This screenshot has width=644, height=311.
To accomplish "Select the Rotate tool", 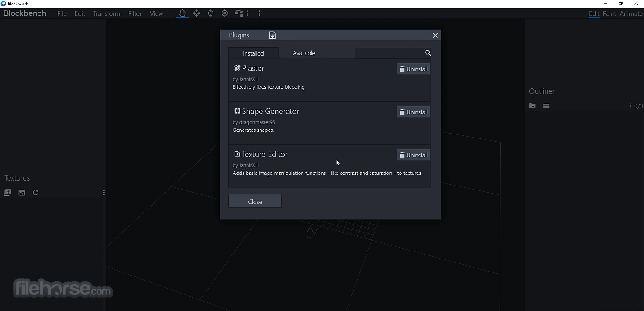I will [211, 13].
